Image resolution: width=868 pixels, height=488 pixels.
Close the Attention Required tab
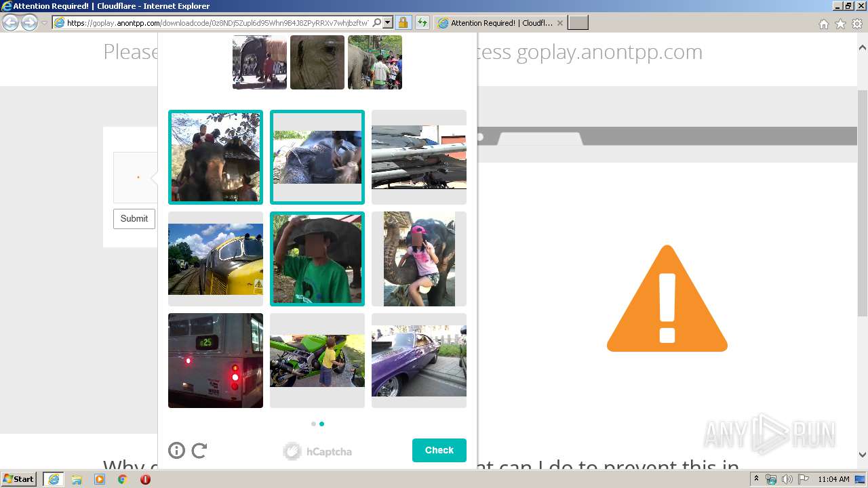pyautogui.click(x=559, y=23)
